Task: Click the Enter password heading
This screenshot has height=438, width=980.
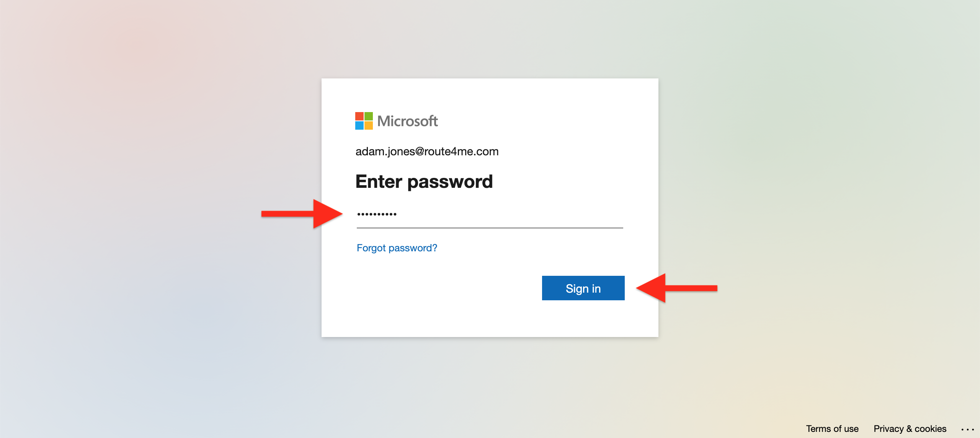Action: [424, 182]
